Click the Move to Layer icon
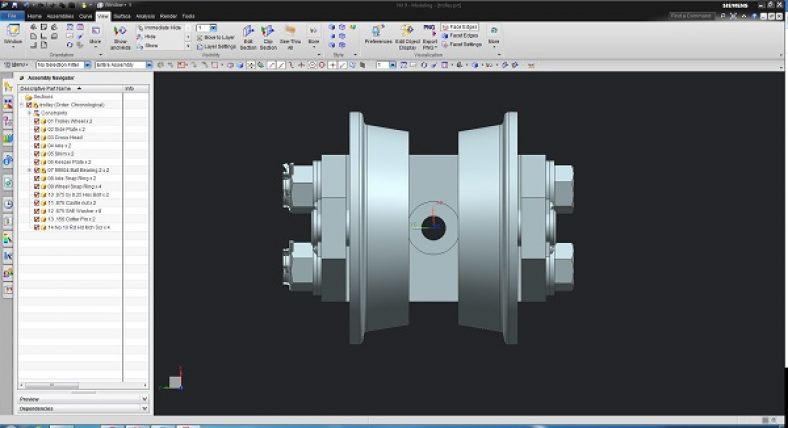788x428 pixels. (x=218, y=36)
